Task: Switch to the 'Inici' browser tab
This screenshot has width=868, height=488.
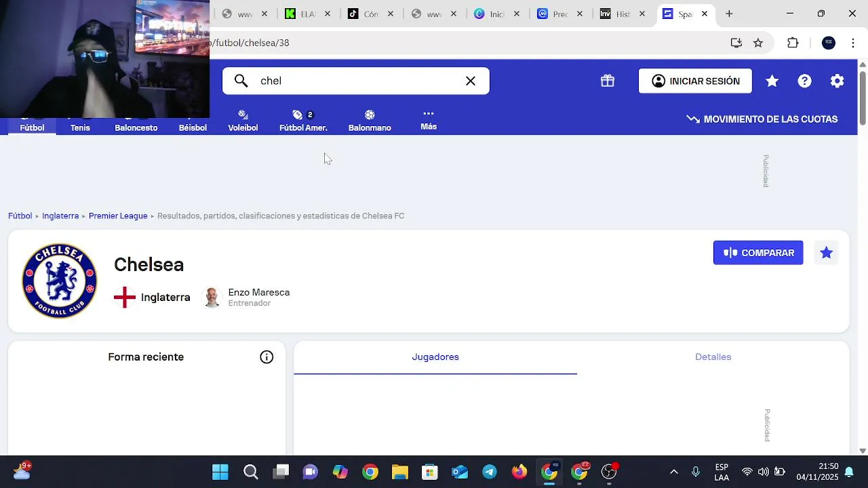Action: pos(497,14)
